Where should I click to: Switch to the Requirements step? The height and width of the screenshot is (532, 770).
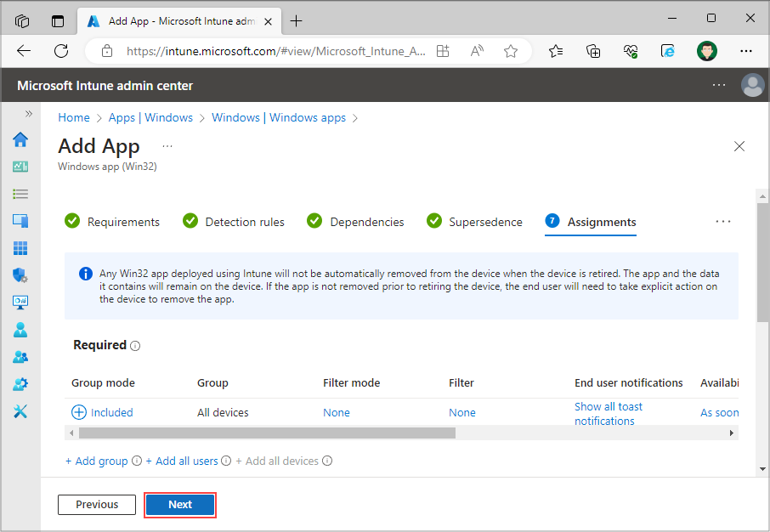pyautogui.click(x=112, y=222)
